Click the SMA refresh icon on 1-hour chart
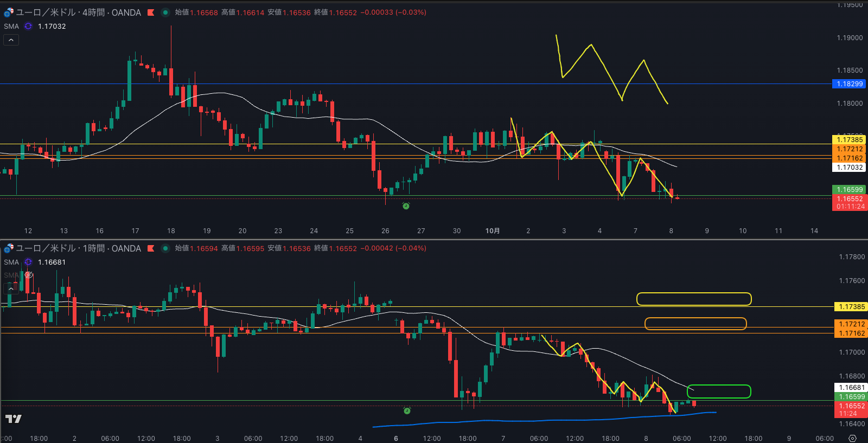 tap(28, 262)
